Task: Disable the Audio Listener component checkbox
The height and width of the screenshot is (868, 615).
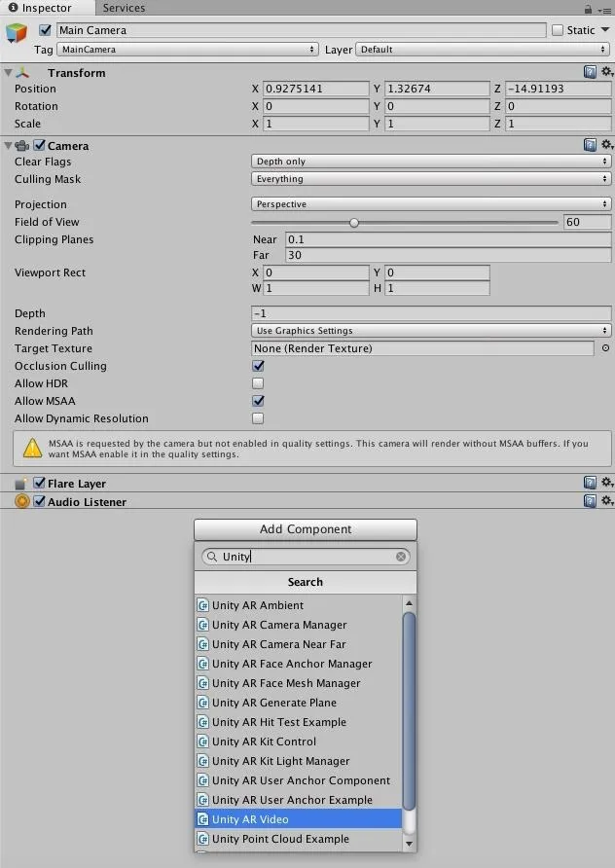Action: [x=39, y=501]
